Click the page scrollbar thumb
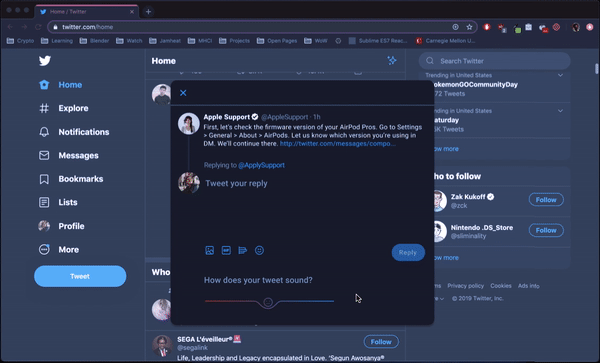600x363 pixels. click(597, 68)
